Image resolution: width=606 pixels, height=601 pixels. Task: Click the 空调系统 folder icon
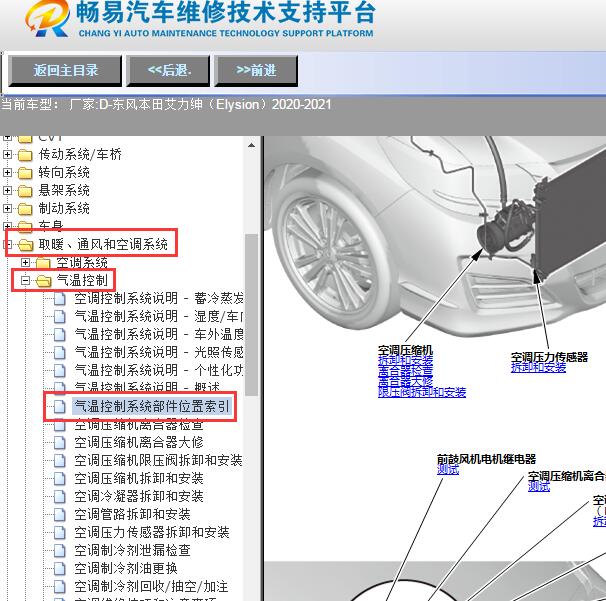coord(43,263)
